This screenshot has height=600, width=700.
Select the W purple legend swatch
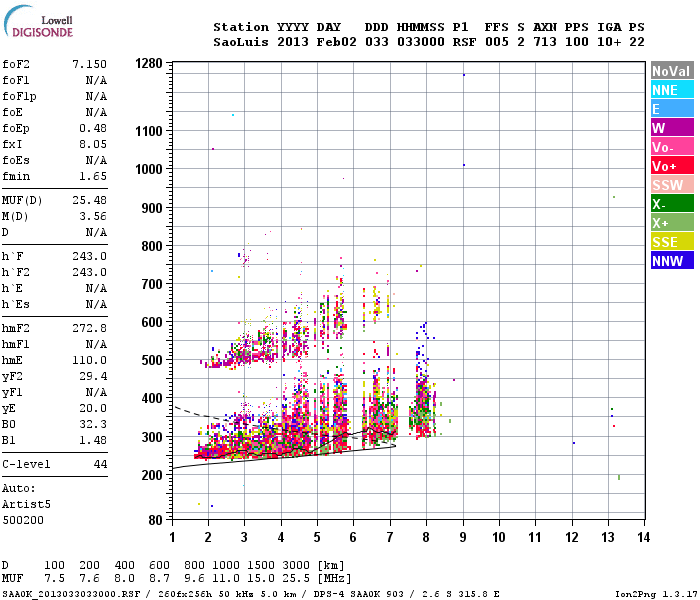click(672, 128)
